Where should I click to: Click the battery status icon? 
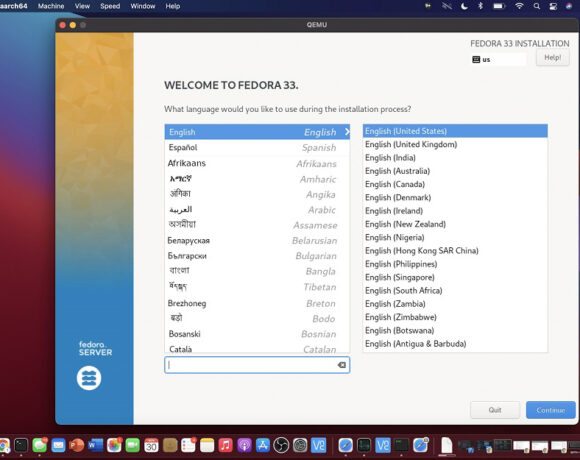point(499,6)
